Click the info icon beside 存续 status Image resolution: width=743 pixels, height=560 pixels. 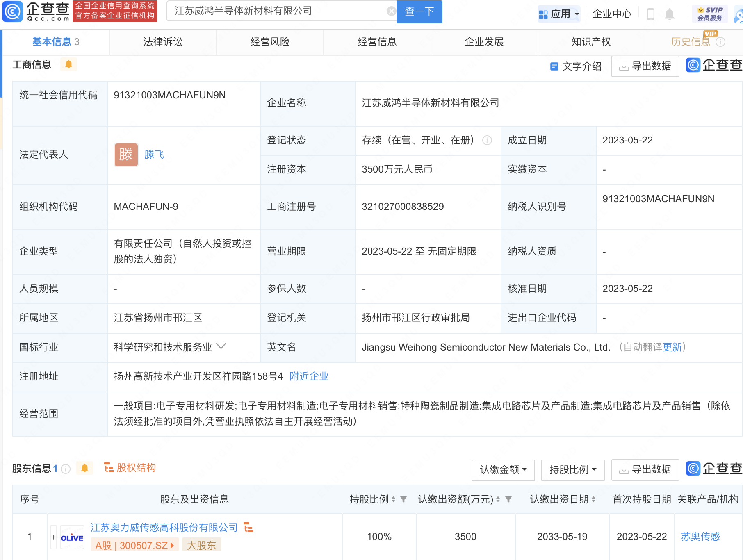pyautogui.click(x=487, y=141)
